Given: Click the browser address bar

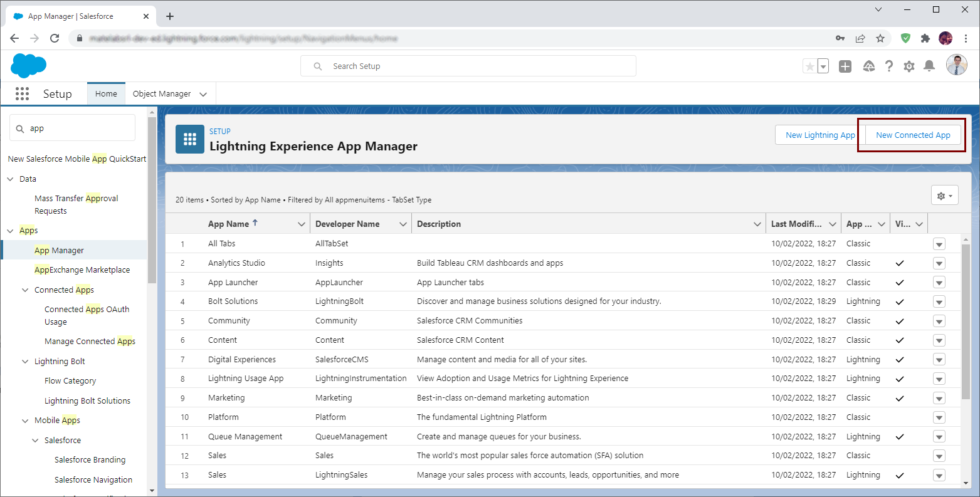Looking at the screenshot, I should [x=451, y=38].
